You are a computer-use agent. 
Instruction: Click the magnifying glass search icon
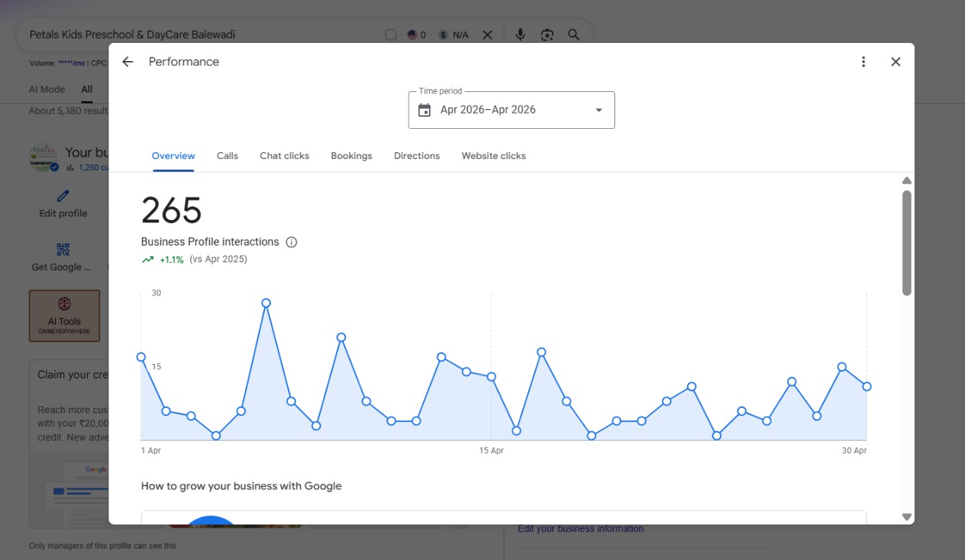coord(574,35)
